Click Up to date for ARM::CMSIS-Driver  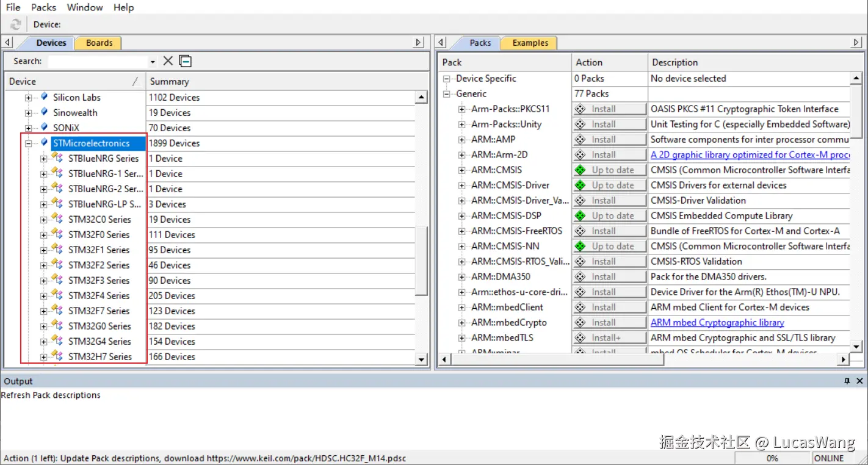click(x=609, y=186)
